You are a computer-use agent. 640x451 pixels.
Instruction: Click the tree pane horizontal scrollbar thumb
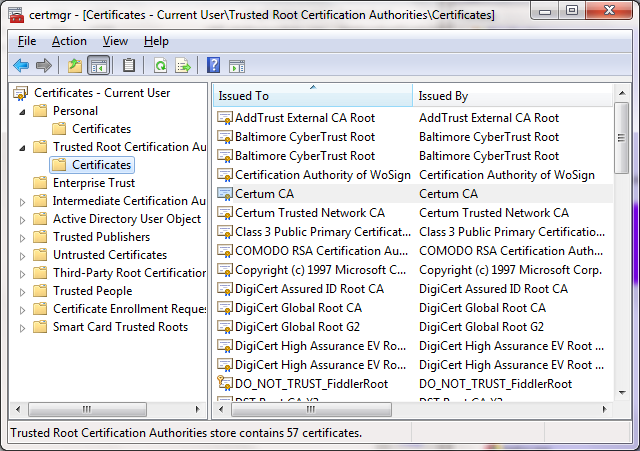pos(87,409)
